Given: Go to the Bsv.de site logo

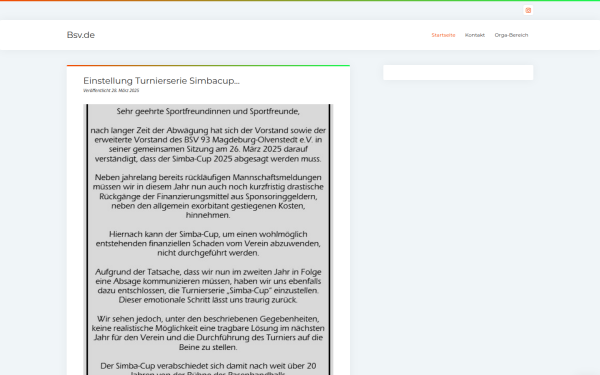Looking at the screenshot, I should pos(81,35).
